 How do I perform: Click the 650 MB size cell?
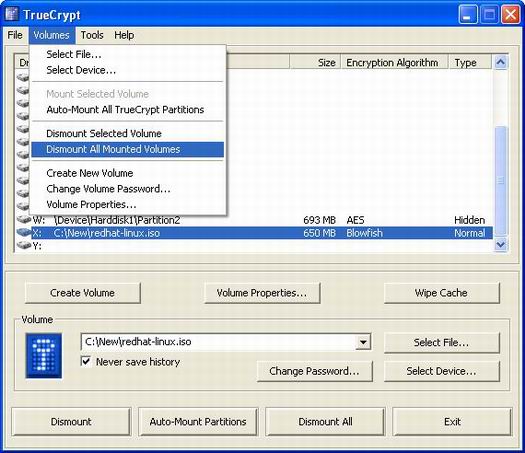[319, 233]
